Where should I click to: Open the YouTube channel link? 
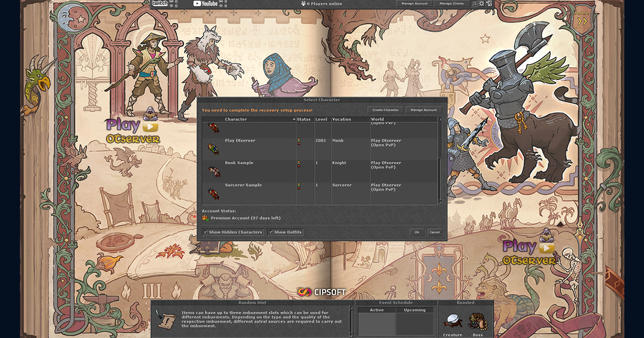coord(205,4)
